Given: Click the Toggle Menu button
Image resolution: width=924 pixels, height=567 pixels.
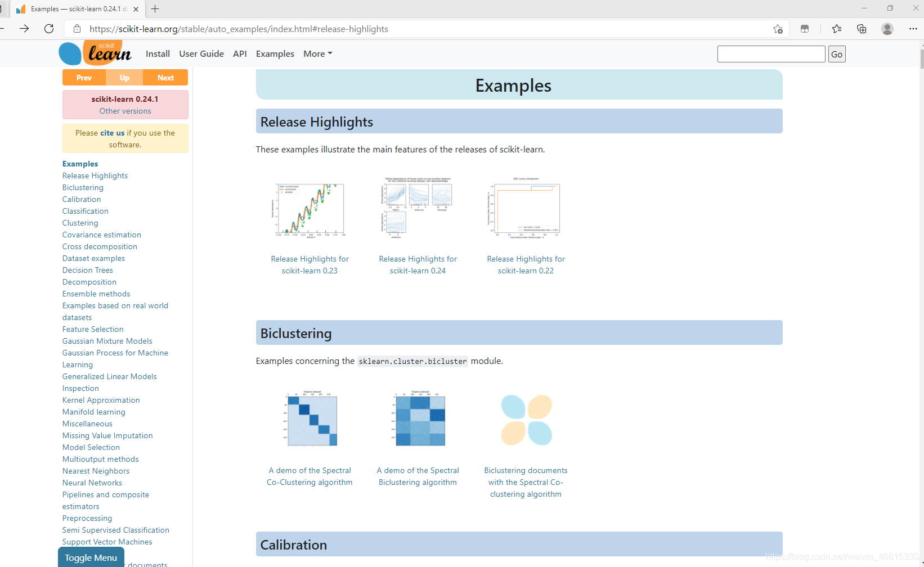Looking at the screenshot, I should pos(91,557).
